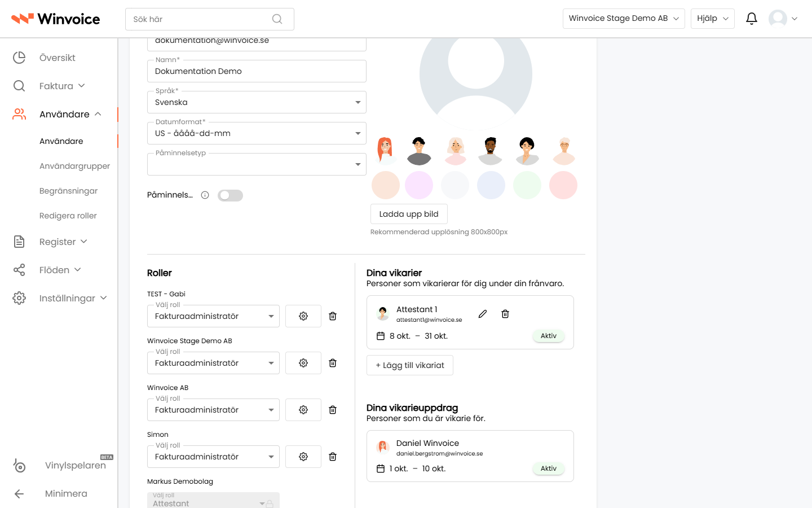Edit the Attestant 1 substitute
This screenshot has width=812, height=508.
click(x=483, y=314)
